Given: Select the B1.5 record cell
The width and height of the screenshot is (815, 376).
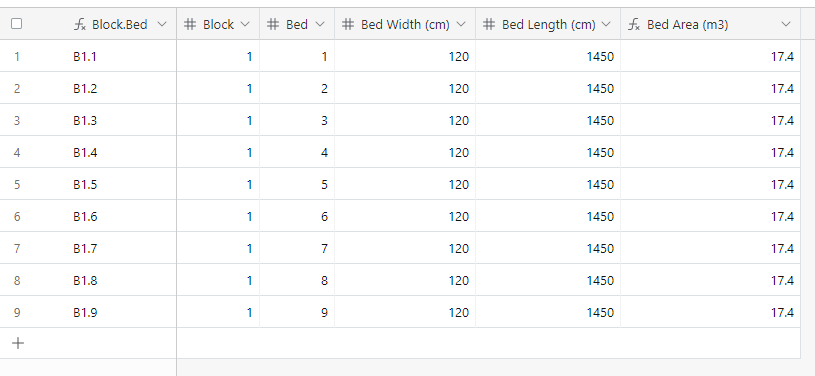Looking at the screenshot, I should click(x=123, y=184).
